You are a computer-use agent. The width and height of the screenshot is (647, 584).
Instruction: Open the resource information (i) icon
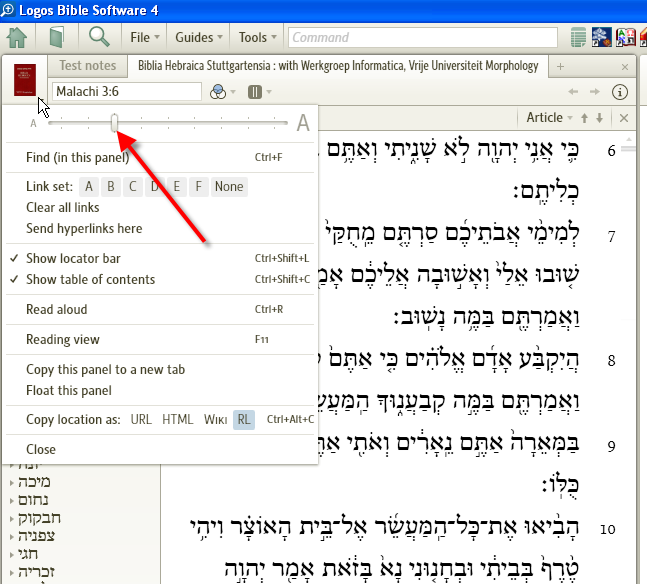point(620,92)
